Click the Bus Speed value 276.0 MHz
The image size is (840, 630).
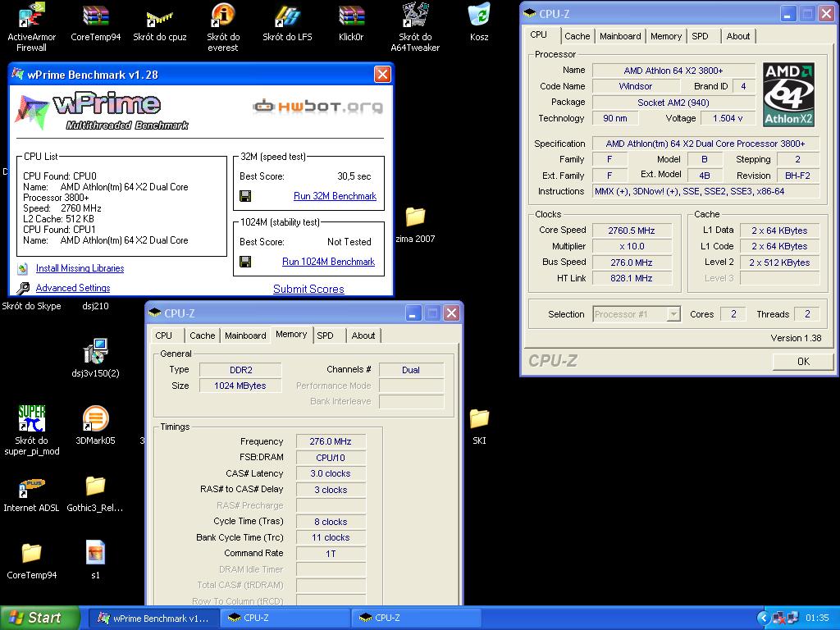pos(632,262)
